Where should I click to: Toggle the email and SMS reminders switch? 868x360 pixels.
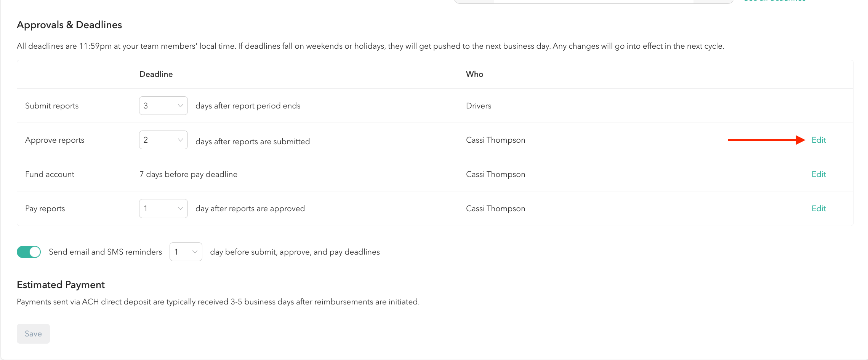coord(29,252)
